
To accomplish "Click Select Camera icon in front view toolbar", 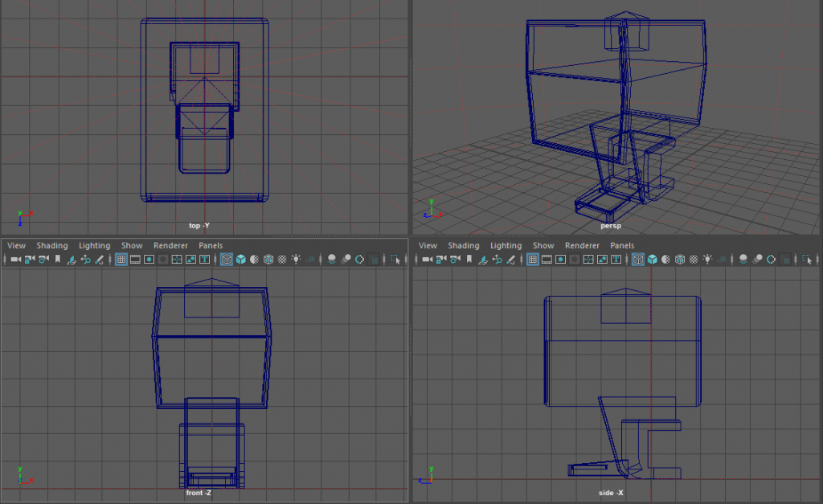I will [x=15, y=260].
